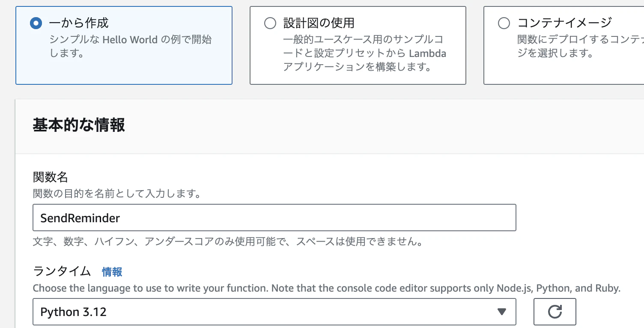Pick the コンテナイメージ radio button
Viewport: 644px width, 328px height.
[504, 23]
